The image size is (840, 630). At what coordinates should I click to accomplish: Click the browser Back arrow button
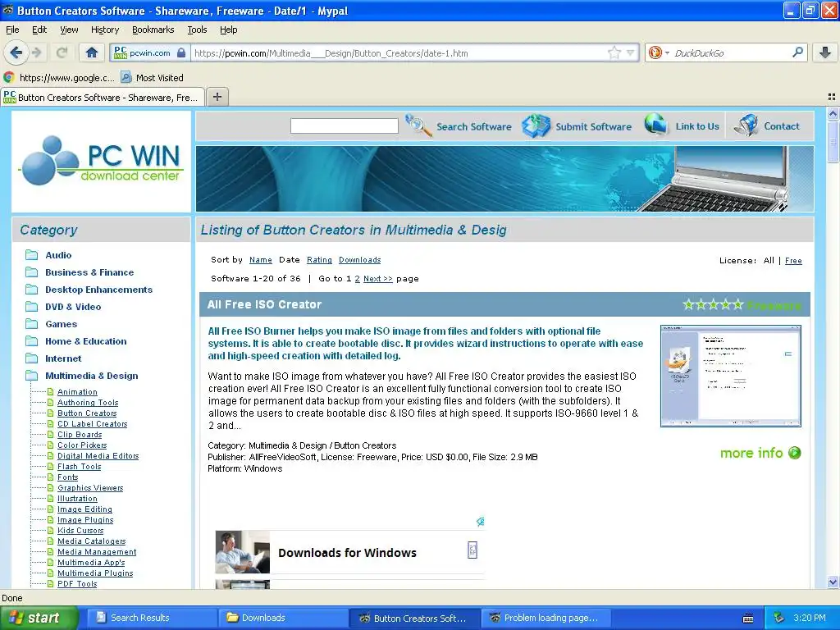pyautogui.click(x=16, y=52)
